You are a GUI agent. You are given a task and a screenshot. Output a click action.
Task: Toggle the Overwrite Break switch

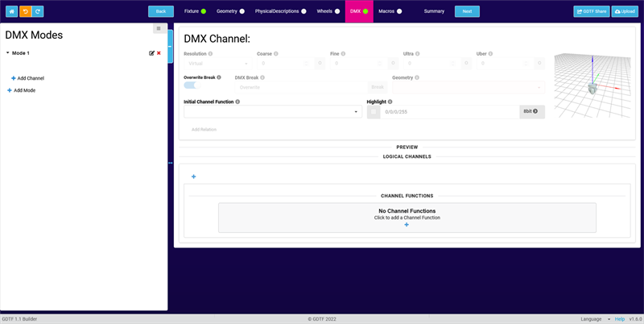(191, 85)
